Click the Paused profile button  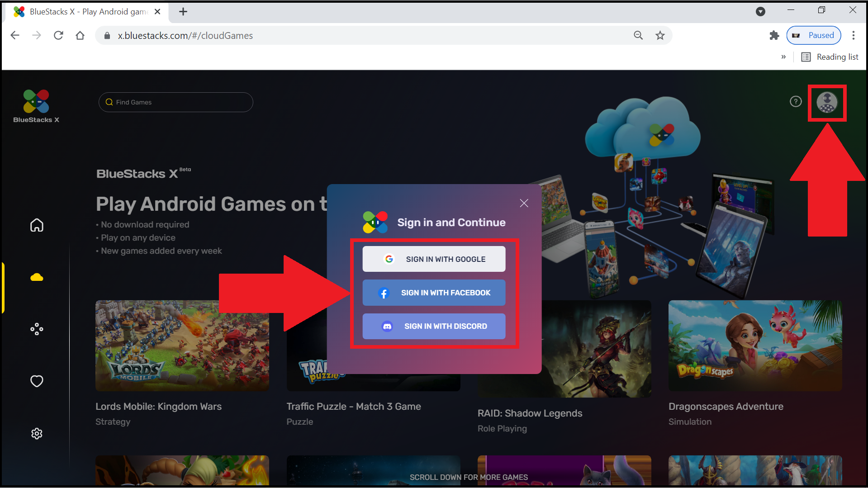coord(813,35)
